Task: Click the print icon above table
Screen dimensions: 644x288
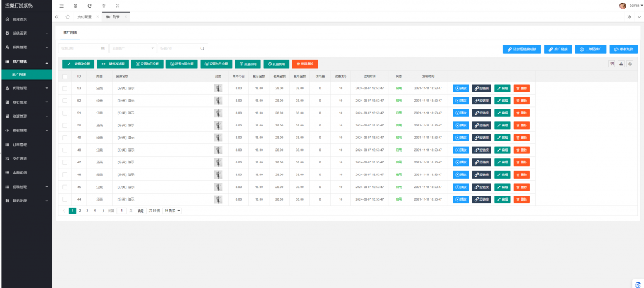Action: click(x=630, y=64)
